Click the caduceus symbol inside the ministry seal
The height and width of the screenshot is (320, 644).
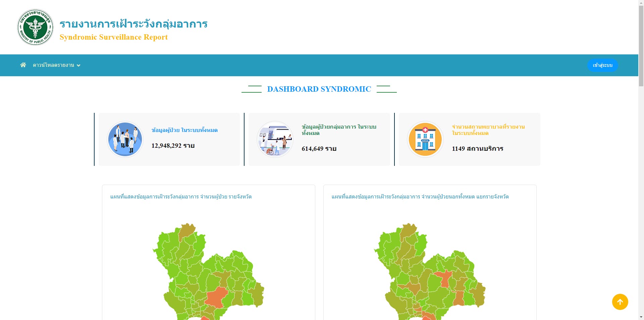[x=35, y=27]
